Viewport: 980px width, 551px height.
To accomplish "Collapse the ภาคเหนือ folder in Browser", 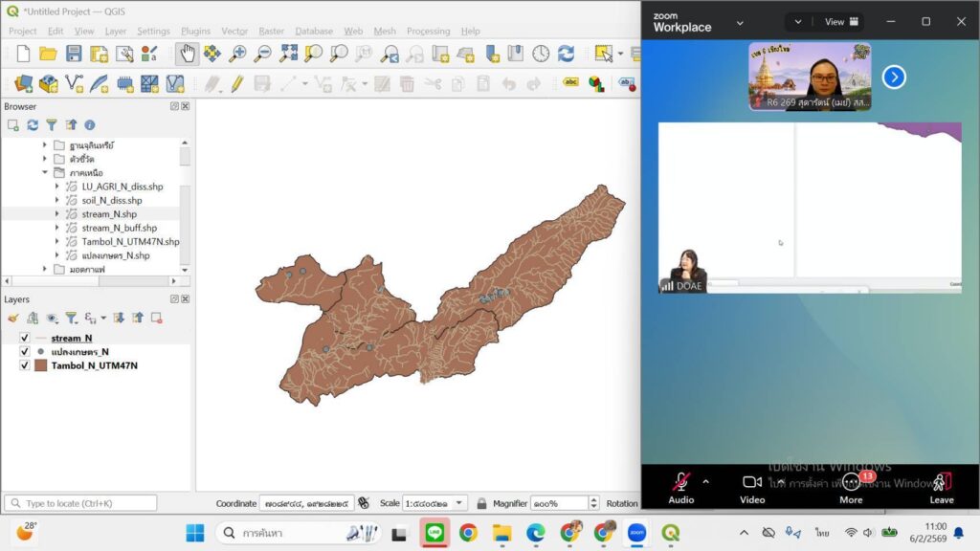I will click(x=45, y=173).
